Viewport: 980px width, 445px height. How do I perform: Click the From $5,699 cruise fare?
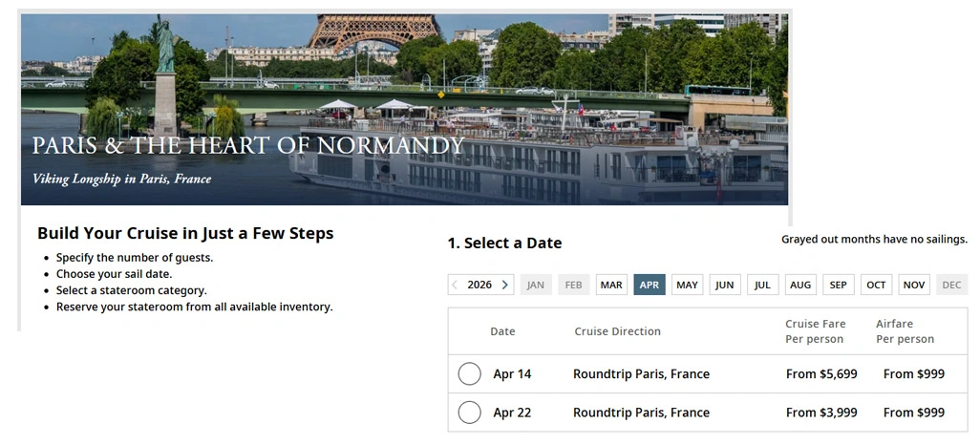(x=821, y=374)
